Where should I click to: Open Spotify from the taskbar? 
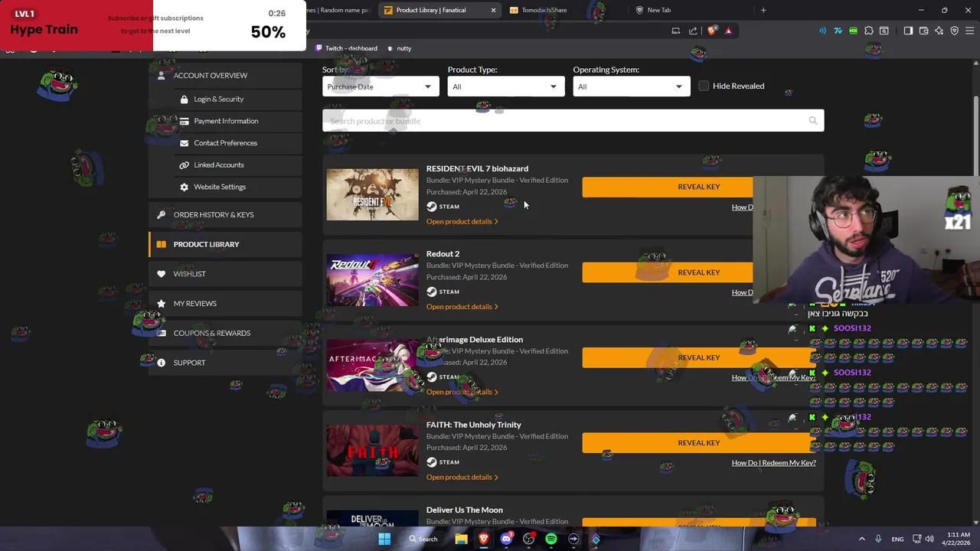551,539
